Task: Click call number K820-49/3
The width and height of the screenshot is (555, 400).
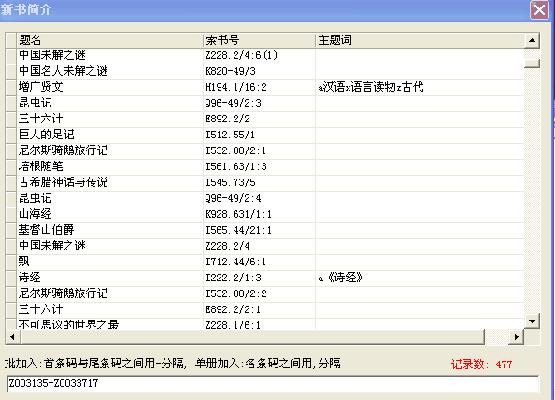Action: [x=230, y=72]
